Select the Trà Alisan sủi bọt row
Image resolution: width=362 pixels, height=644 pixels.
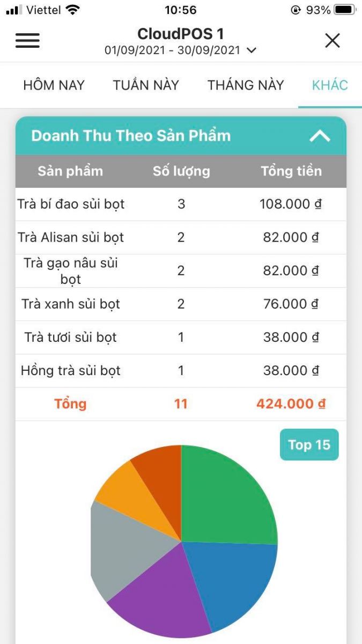pyautogui.click(x=180, y=237)
